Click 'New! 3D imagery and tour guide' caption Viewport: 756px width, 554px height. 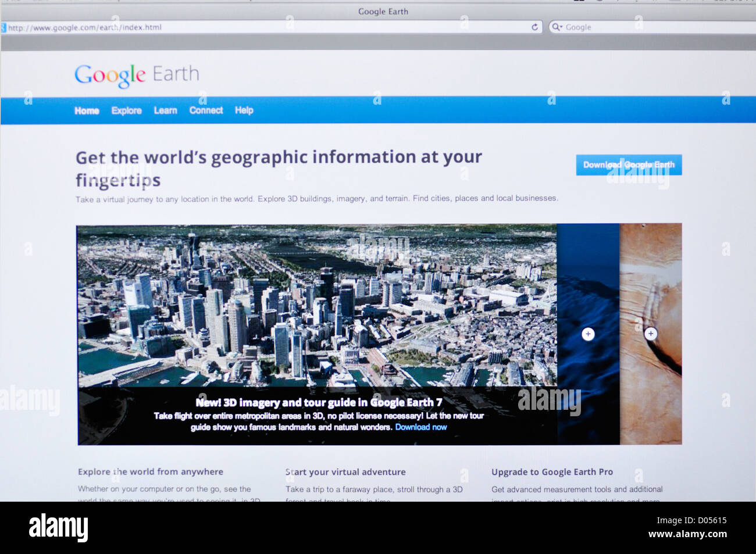[x=319, y=402]
